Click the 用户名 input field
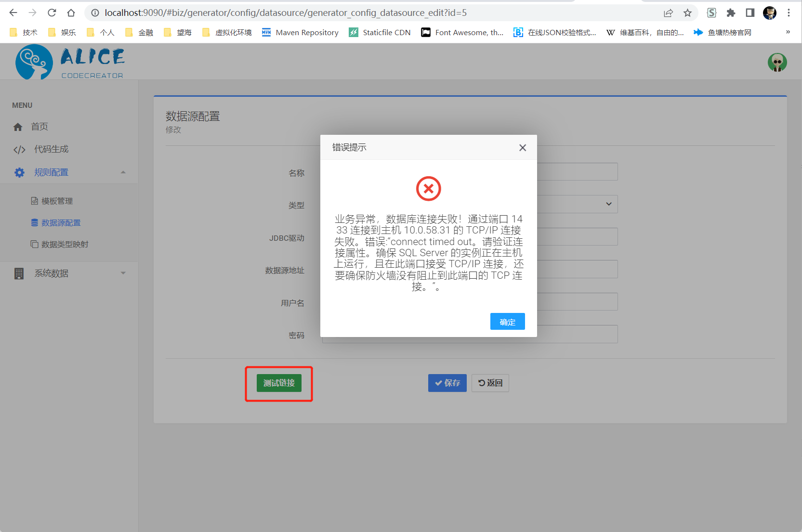Image resolution: width=802 pixels, height=532 pixels. coord(470,302)
